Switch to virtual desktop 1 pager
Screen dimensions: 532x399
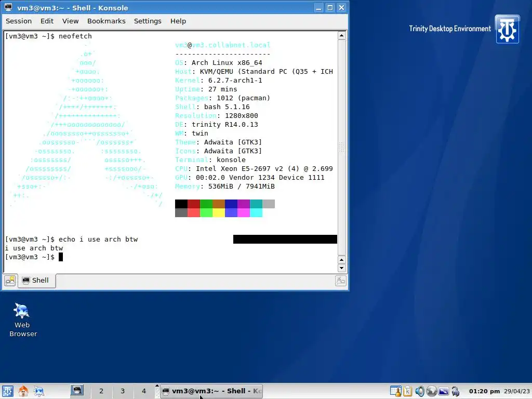(77, 391)
